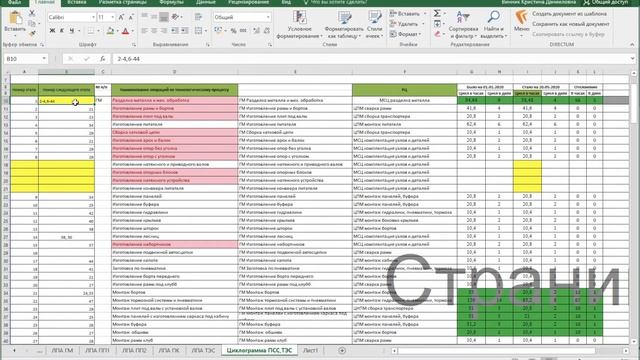This screenshot has width=640, height=360.
Task: Increase indent icon
Action: coord(184,31)
